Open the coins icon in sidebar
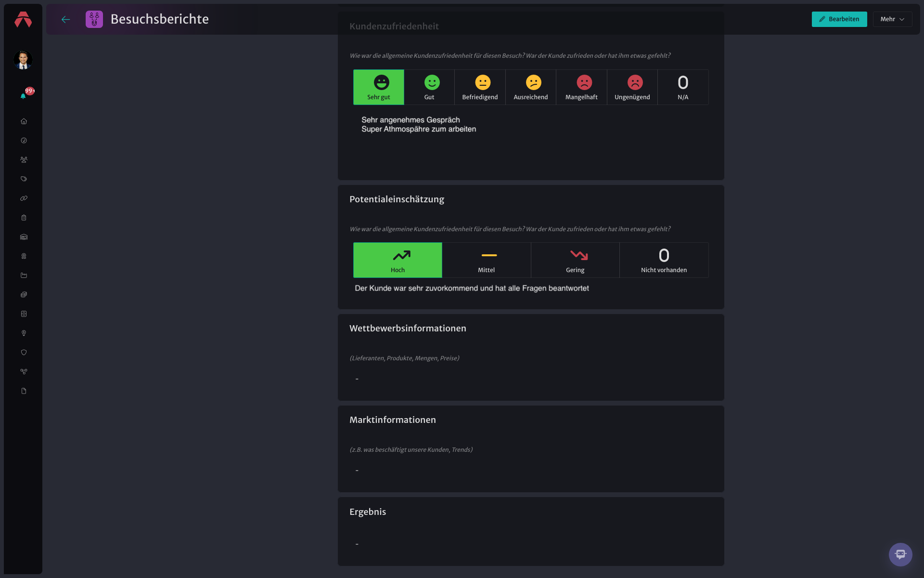924x578 pixels. (24, 295)
